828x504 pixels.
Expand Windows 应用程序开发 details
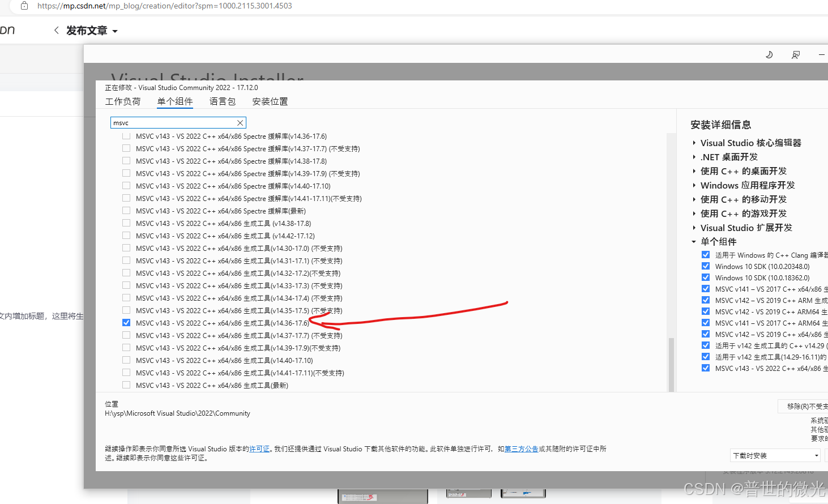pyautogui.click(x=694, y=185)
